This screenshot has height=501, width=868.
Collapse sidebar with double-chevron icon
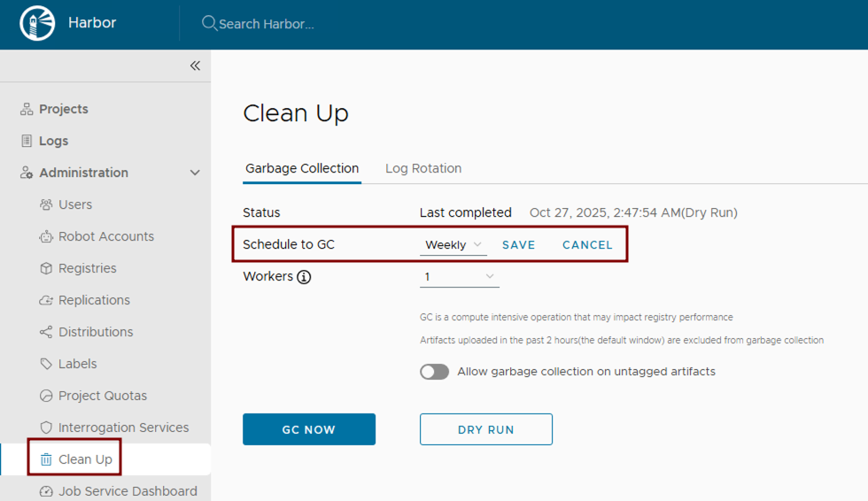click(195, 66)
